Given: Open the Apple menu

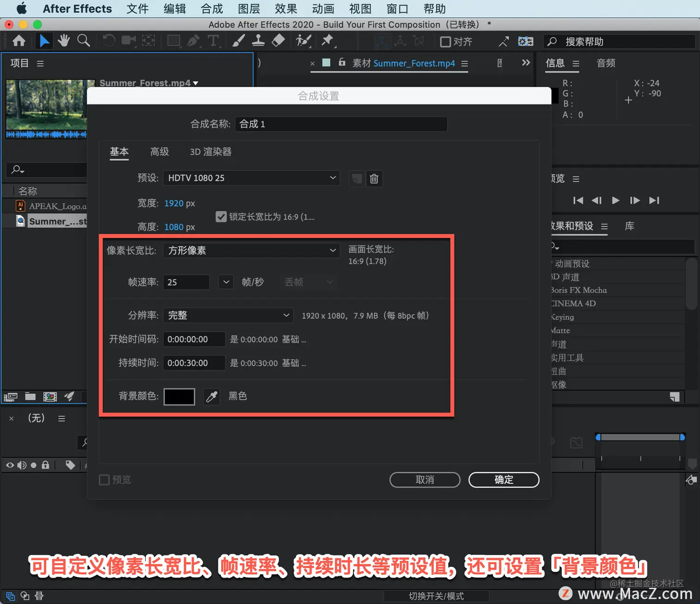Looking at the screenshot, I should coord(21,9).
